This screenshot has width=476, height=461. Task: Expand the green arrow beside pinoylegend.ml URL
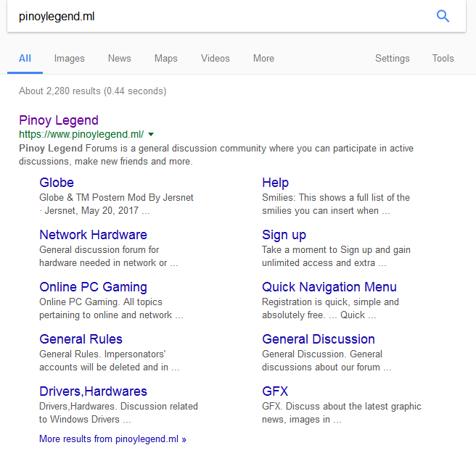coord(151,135)
